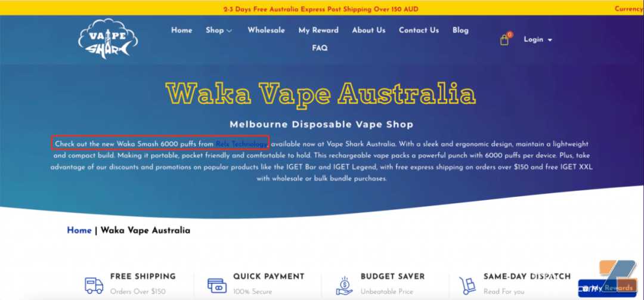Navigate to About Us page
The height and width of the screenshot is (300, 644).
click(x=369, y=30)
